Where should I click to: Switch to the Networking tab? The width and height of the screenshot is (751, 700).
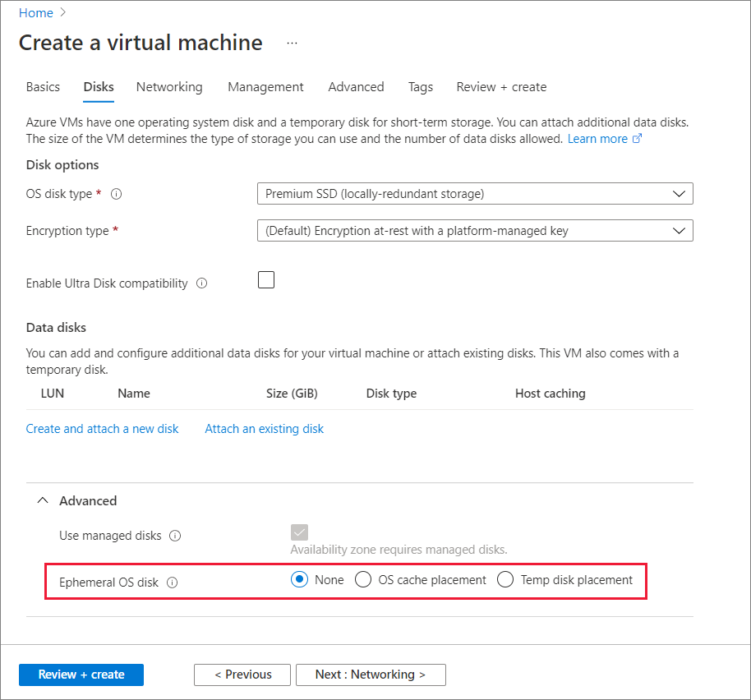[169, 87]
